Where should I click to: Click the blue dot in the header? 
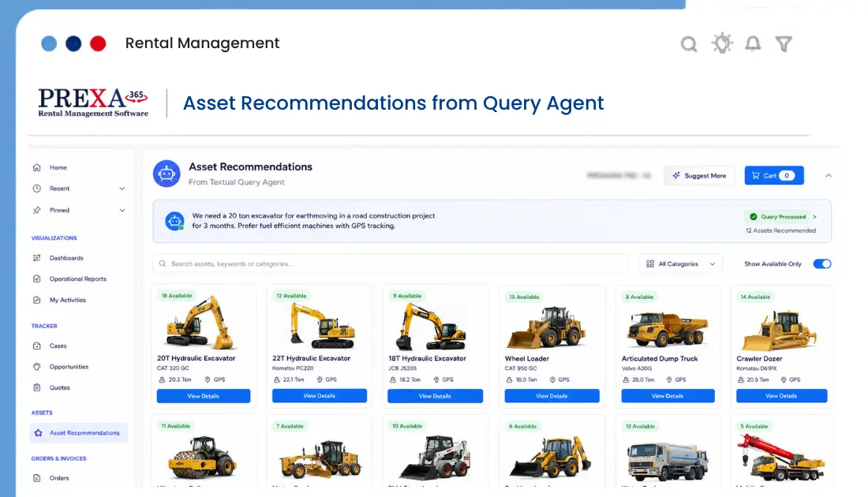[x=49, y=43]
